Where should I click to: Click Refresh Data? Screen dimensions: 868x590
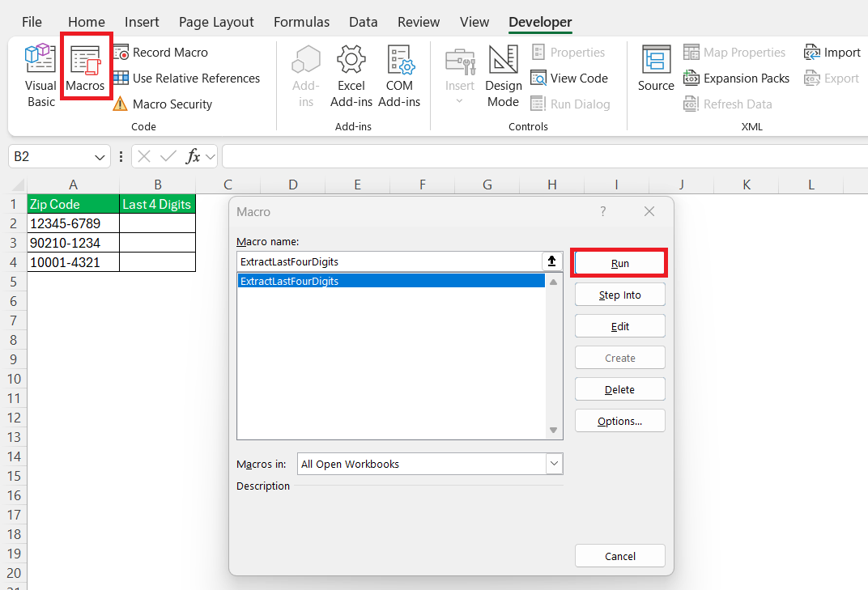(727, 104)
